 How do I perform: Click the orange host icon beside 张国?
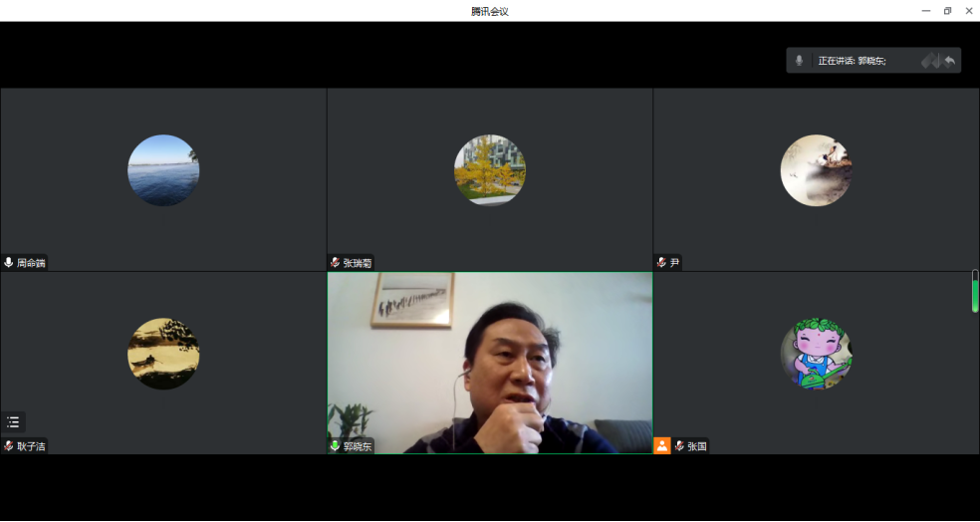pyautogui.click(x=662, y=446)
